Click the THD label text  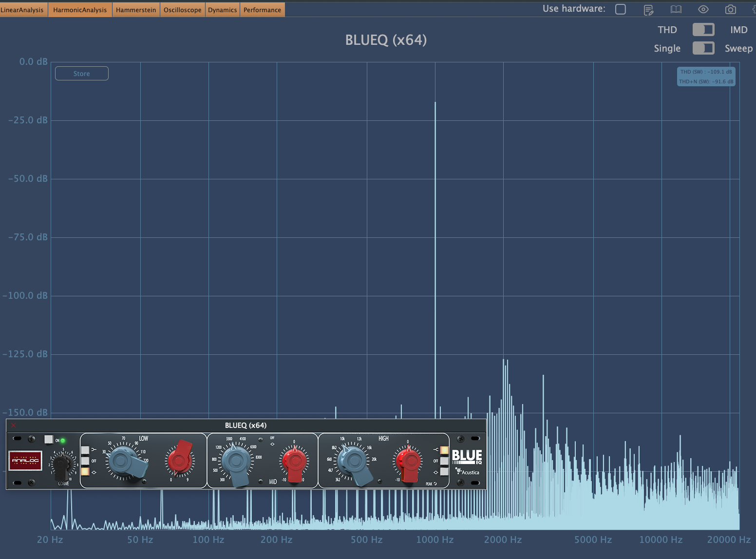coord(667,30)
